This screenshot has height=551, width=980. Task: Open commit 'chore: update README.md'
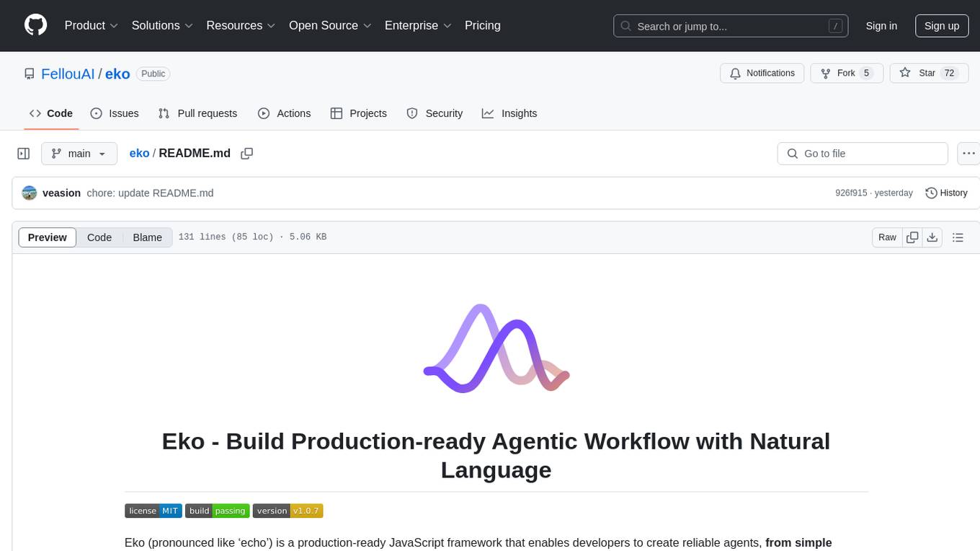click(x=150, y=193)
